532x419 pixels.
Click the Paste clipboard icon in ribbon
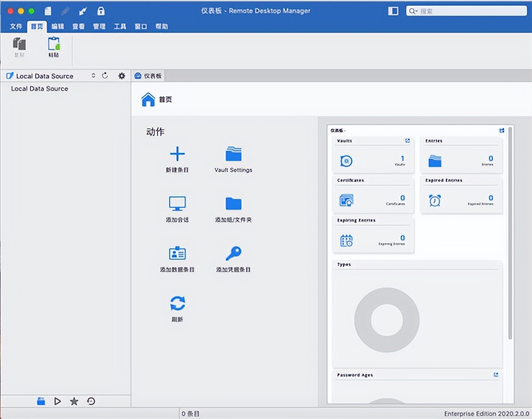pyautogui.click(x=53, y=44)
